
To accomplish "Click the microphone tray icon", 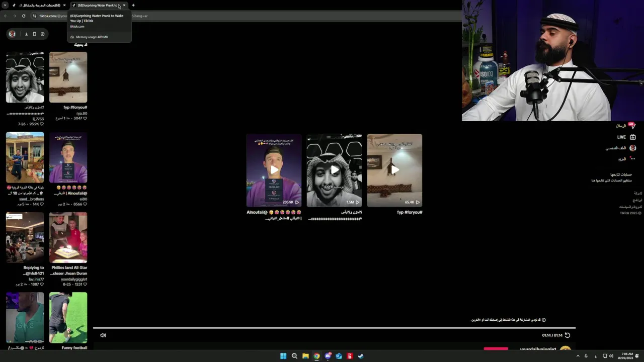I will (586, 356).
